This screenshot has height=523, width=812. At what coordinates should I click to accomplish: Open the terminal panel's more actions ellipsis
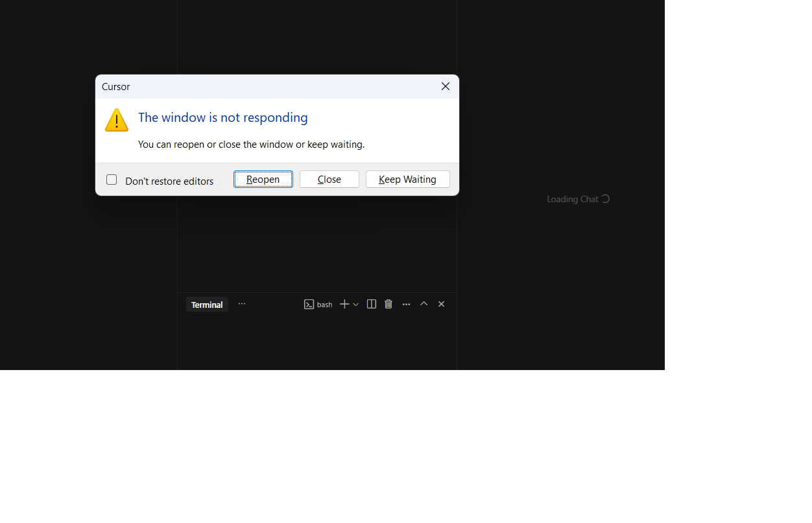tap(406, 304)
